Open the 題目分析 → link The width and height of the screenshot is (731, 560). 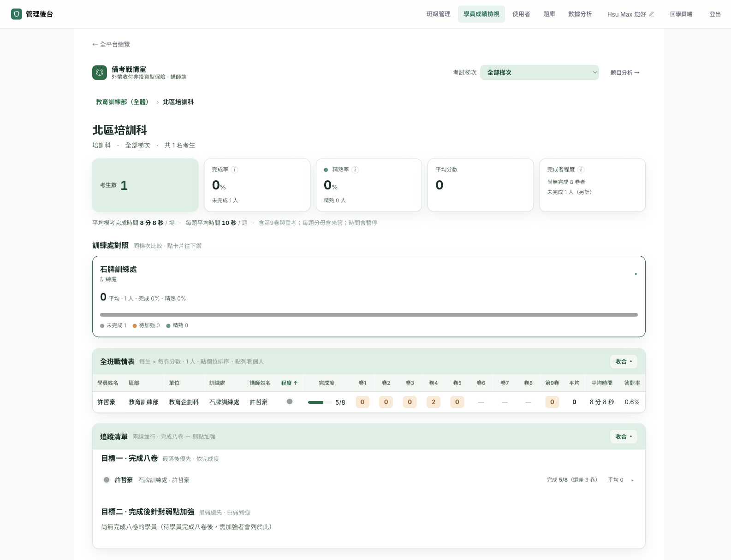625,72
